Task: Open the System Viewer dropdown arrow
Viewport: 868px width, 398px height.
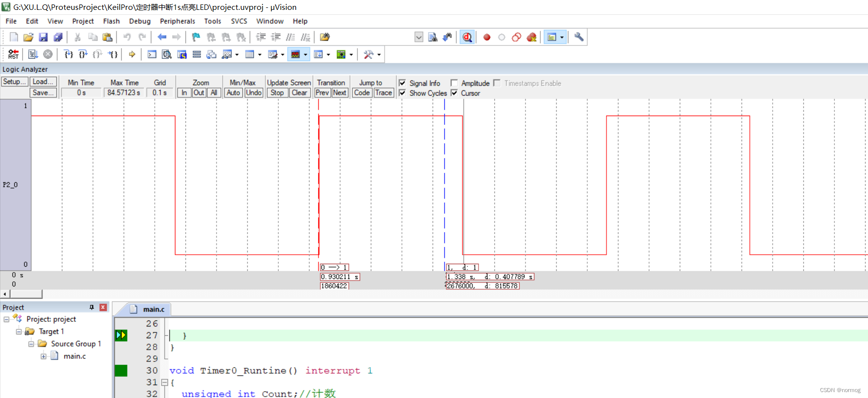Action: [351, 54]
